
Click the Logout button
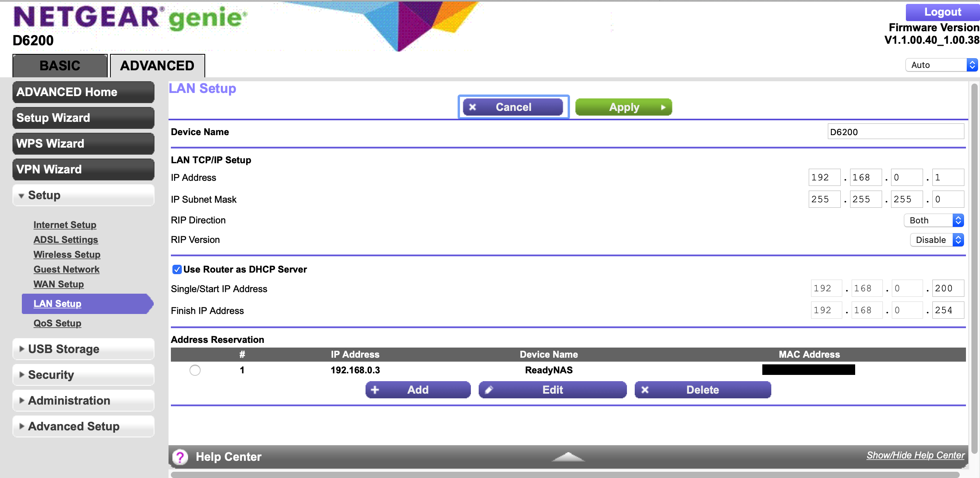coord(942,12)
